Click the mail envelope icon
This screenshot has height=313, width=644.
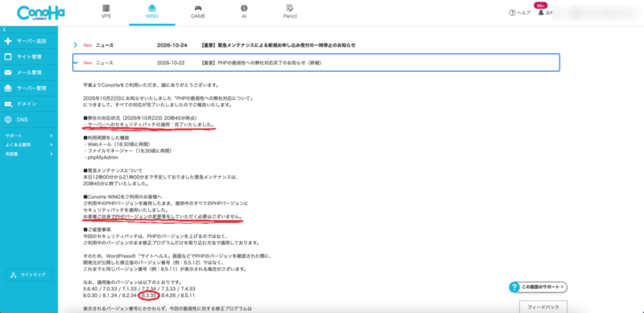[8, 72]
